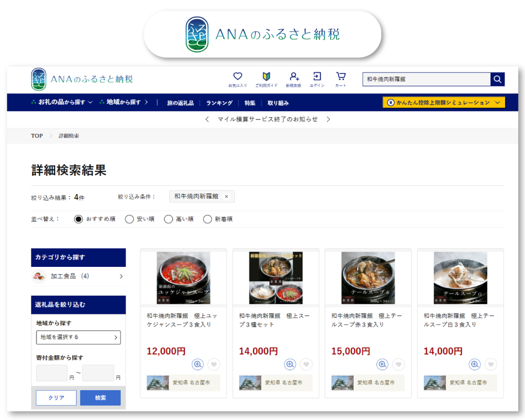Open 旅の返礼品 menu item
The image size is (525, 420).
pyautogui.click(x=181, y=103)
